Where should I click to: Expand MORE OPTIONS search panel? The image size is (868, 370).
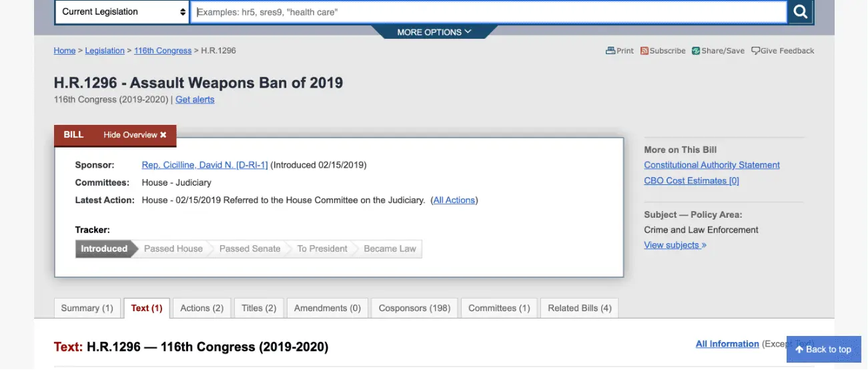(434, 32)
